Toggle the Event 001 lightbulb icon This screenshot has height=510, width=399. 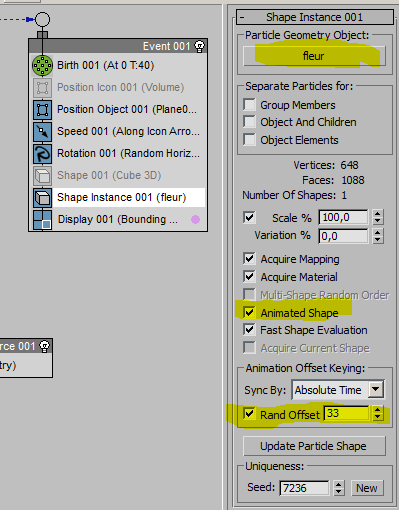click(199, 46)
